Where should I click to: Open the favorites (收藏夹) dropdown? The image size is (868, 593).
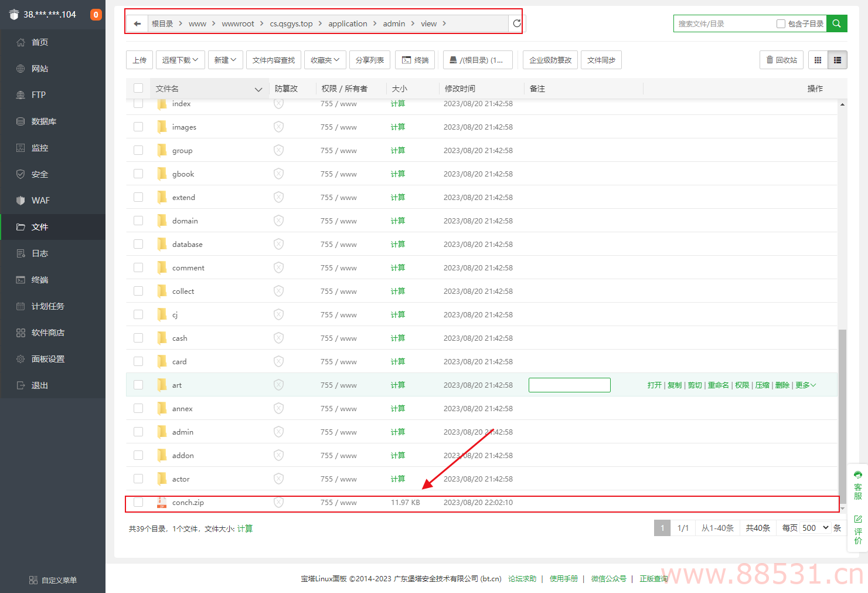tap(325, 60)
